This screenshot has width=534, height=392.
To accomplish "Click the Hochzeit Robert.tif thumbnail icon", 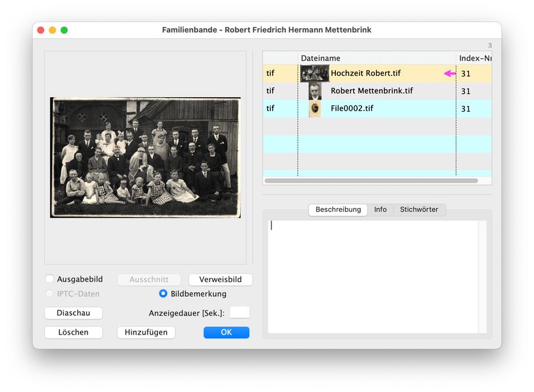I will click(314, 73).
